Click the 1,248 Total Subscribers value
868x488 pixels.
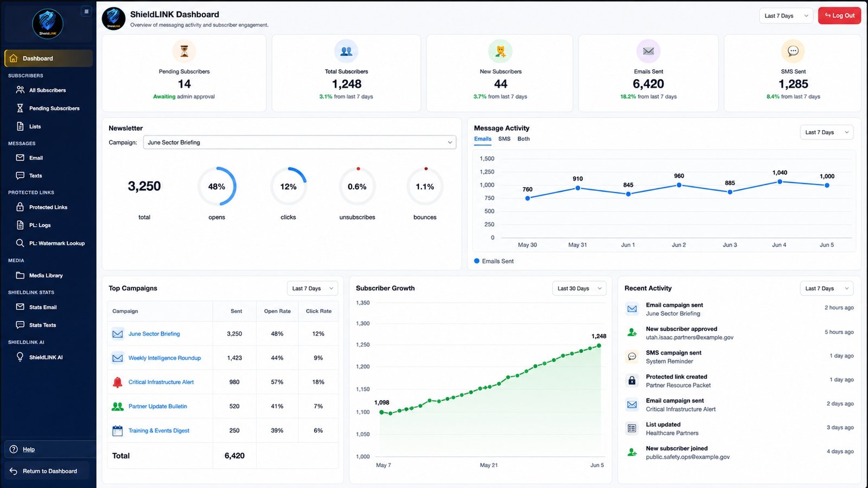pos(347,84)
